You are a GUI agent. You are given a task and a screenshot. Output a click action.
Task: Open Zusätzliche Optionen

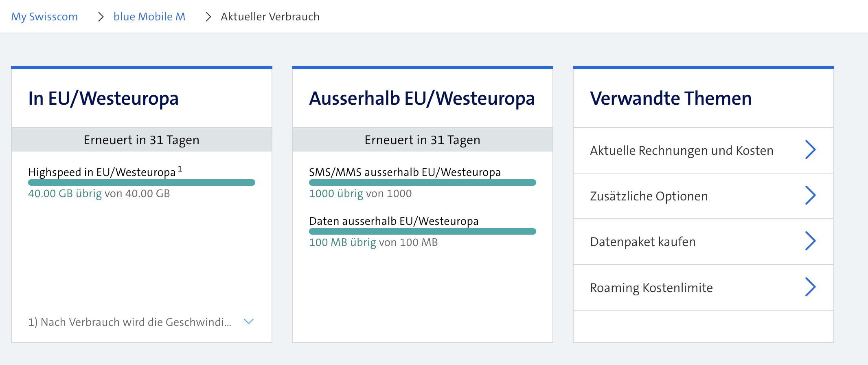tap(649, 196)
